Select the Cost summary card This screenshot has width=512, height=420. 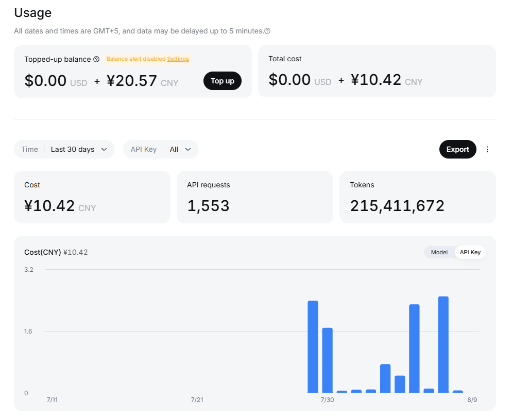(92, 197)
